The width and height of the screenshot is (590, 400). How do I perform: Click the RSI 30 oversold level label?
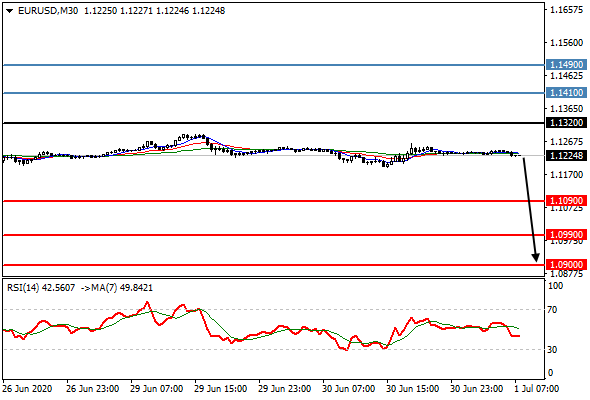click(552, 350)
